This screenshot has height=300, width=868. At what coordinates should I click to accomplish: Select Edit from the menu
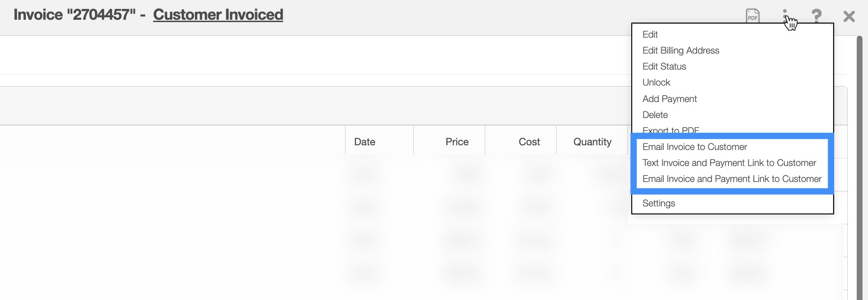[x=650, y=34]
